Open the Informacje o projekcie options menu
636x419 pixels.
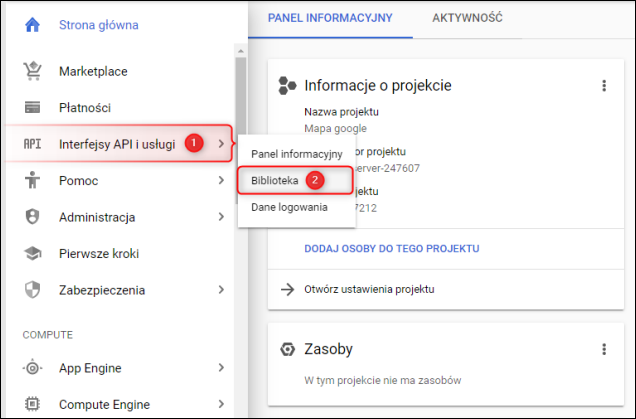604,86
